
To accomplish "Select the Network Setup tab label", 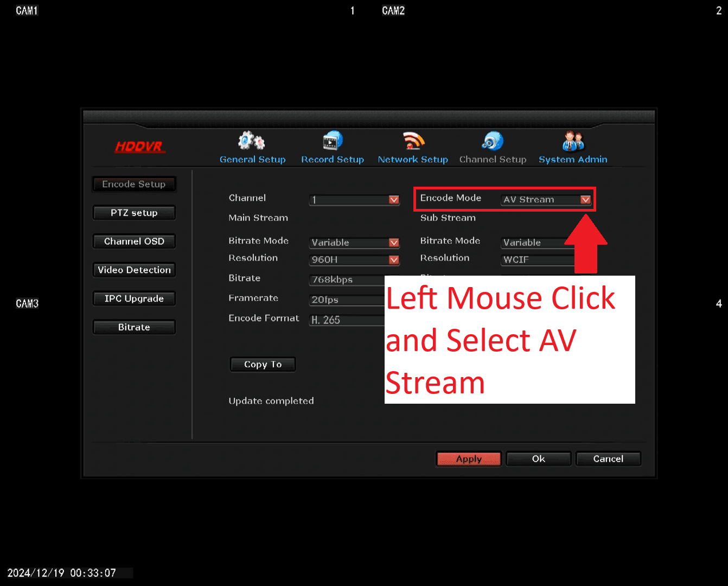I will 413,160.
